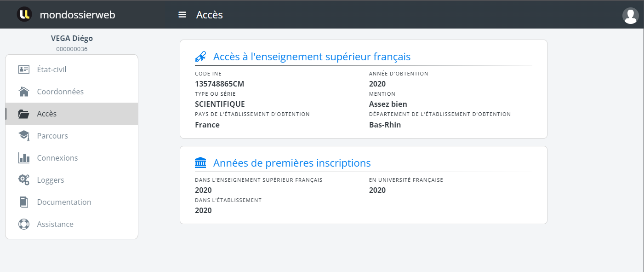Image resolution: width=644 pixels, height=272 pixels.
Task: Click the Années de premières inscriptions heading
Action: pos(291,163)
